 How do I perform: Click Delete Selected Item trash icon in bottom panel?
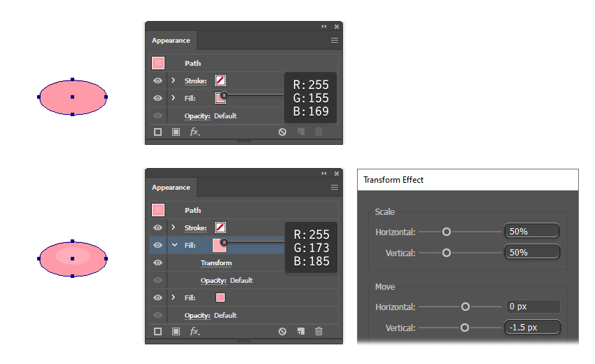tap(318, 331)
